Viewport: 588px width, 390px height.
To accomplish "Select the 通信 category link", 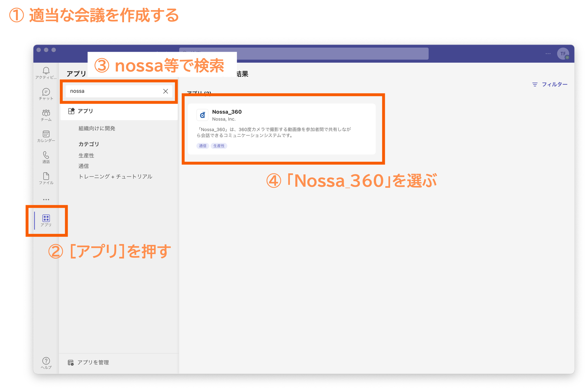I will click(84, 166).
